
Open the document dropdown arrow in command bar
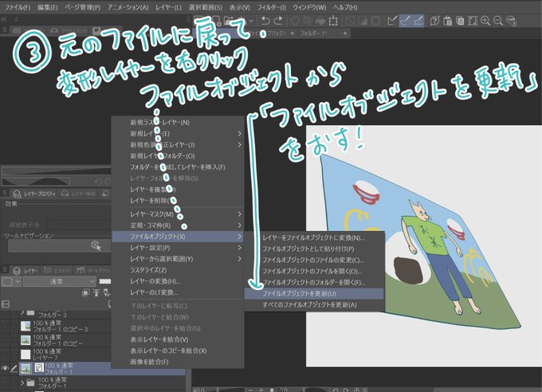252,21
